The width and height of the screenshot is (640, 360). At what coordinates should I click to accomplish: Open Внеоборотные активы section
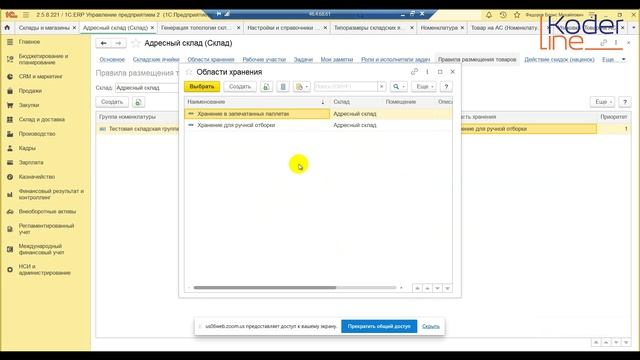coord(47,211)
